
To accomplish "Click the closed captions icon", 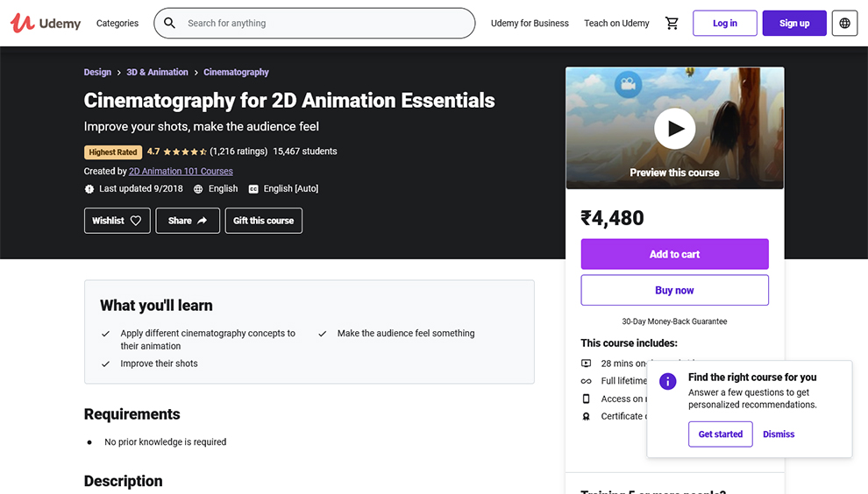I will tap(253, 189).
